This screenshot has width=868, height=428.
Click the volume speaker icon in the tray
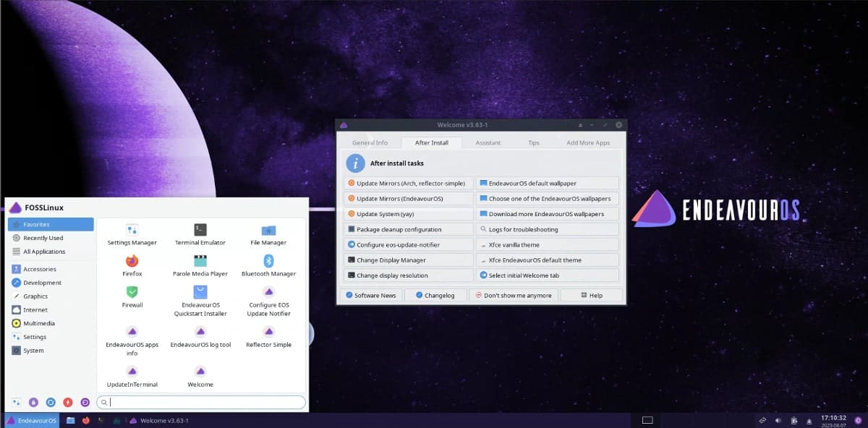tap(778, 420)
